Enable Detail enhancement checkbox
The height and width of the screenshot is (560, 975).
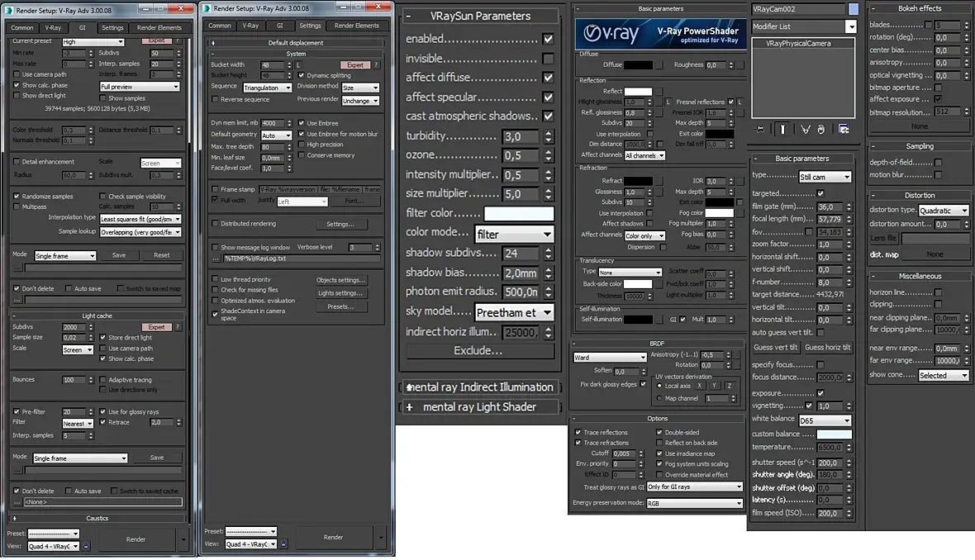(17, 162)
